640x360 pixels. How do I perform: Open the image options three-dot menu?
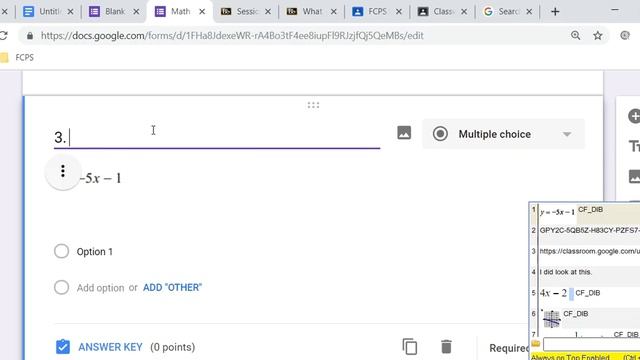(x=63, y=171)
